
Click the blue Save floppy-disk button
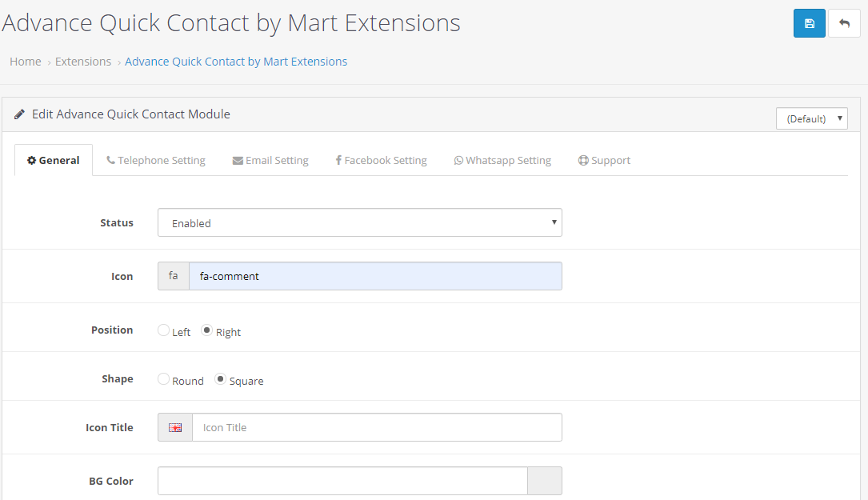tap(809, 23)
